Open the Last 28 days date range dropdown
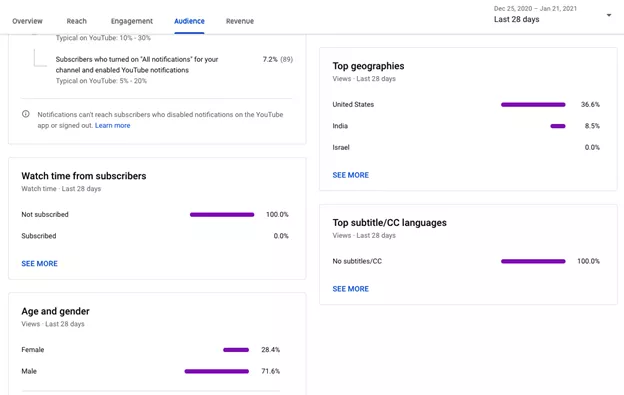 click(x=552, y=15)
